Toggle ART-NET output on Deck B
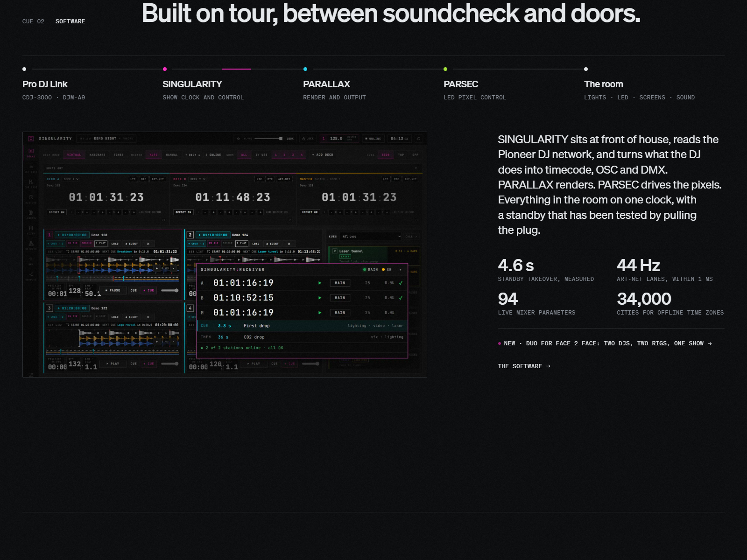This screenshot has height=560, width=747. coord(284,179)
